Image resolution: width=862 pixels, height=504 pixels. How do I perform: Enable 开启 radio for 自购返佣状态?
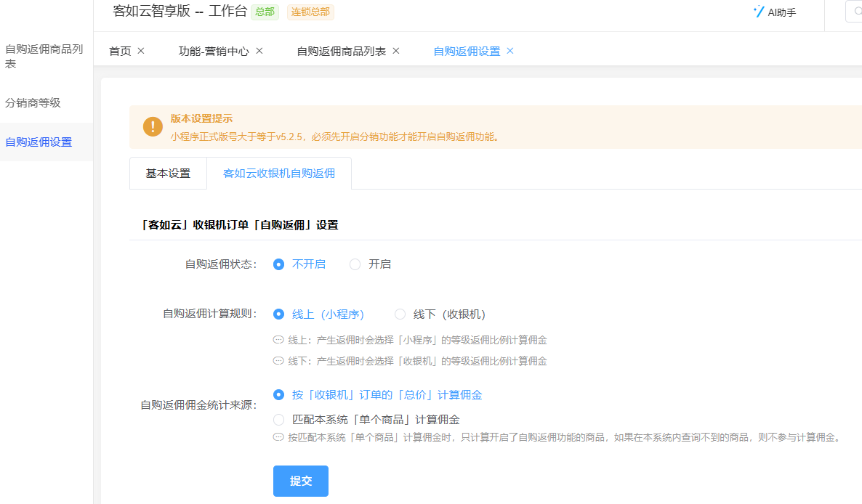pos(355,264)
